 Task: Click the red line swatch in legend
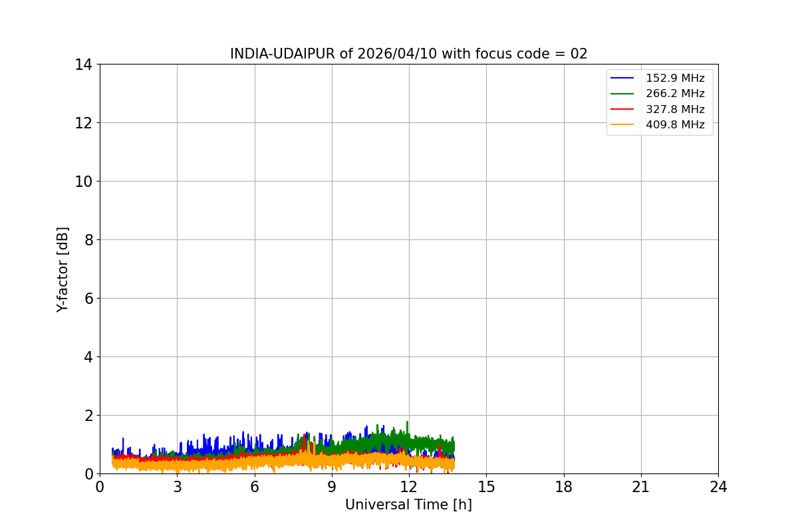[x=624, y=109]
